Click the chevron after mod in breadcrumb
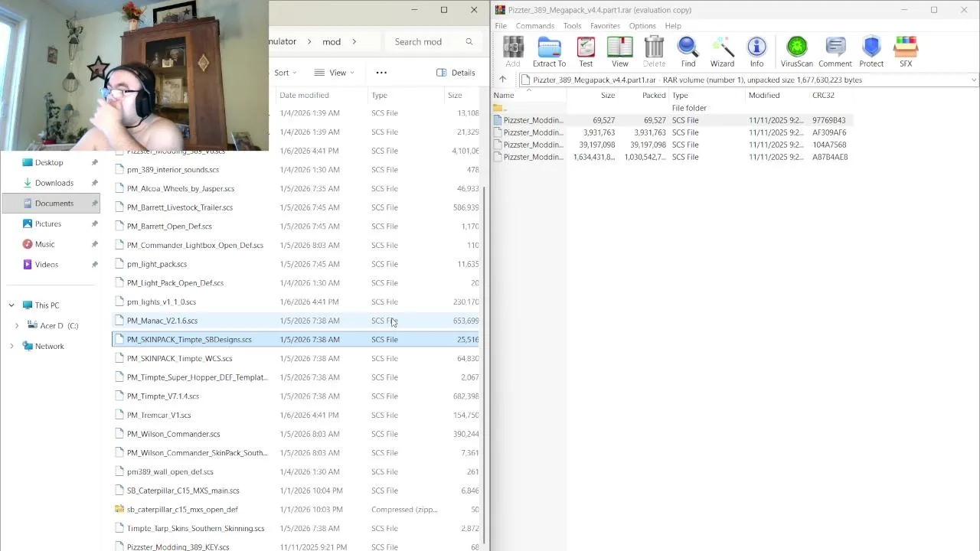Image resolution: width=980 pixels, height=551 pixels. (354, 42)
